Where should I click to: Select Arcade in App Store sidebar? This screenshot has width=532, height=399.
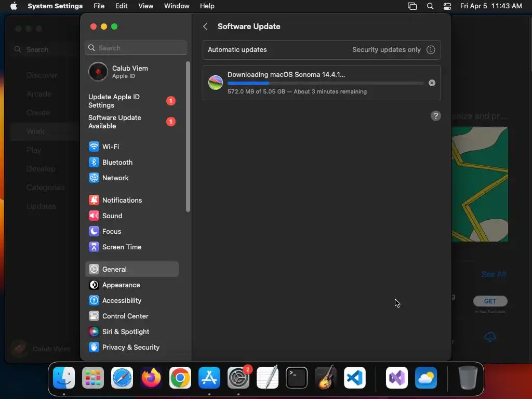pos(39,94)
